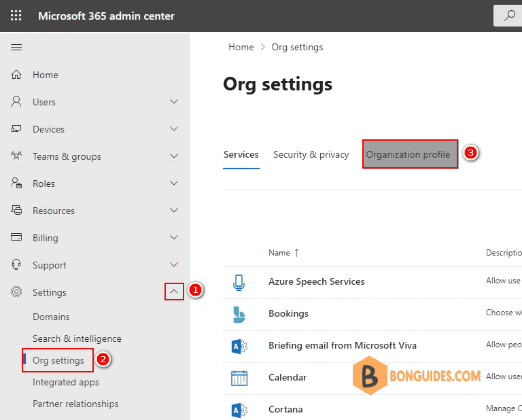The image size is (522, 420).
Task: Select Org settings in sidebar
Action: pos(58,360)
